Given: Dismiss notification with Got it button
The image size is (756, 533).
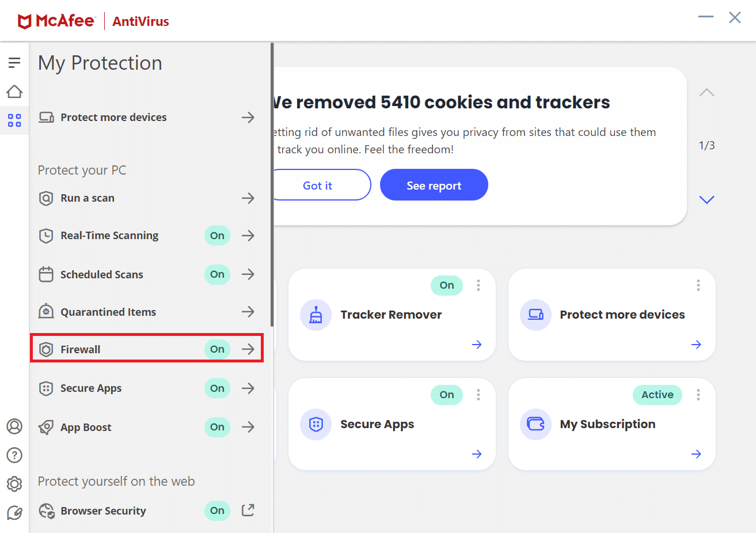Looking at the screenshot, I should pyautogui.click(x=318, y=185).
